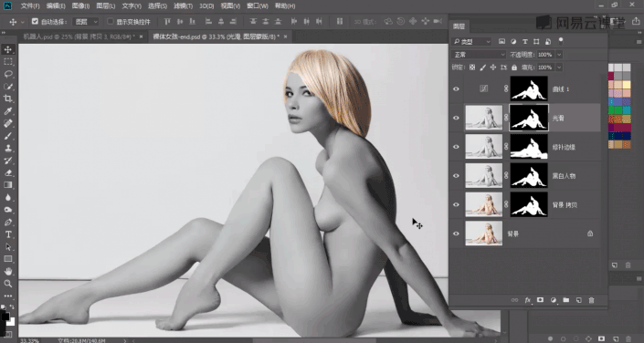Screen dimensions: 644x343
Task: Select the 修补边缘 layer by name
Action: tap(564, 147)
